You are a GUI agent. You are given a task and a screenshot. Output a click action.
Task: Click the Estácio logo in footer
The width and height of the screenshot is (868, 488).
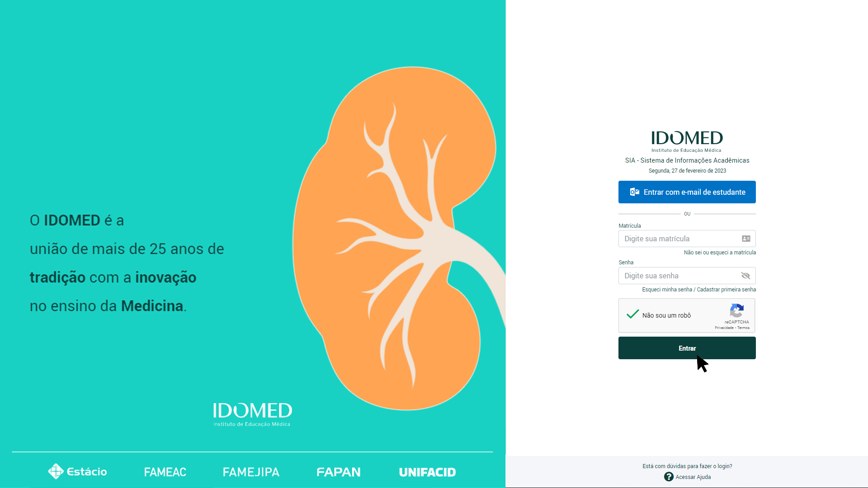(x=77, y=471)
